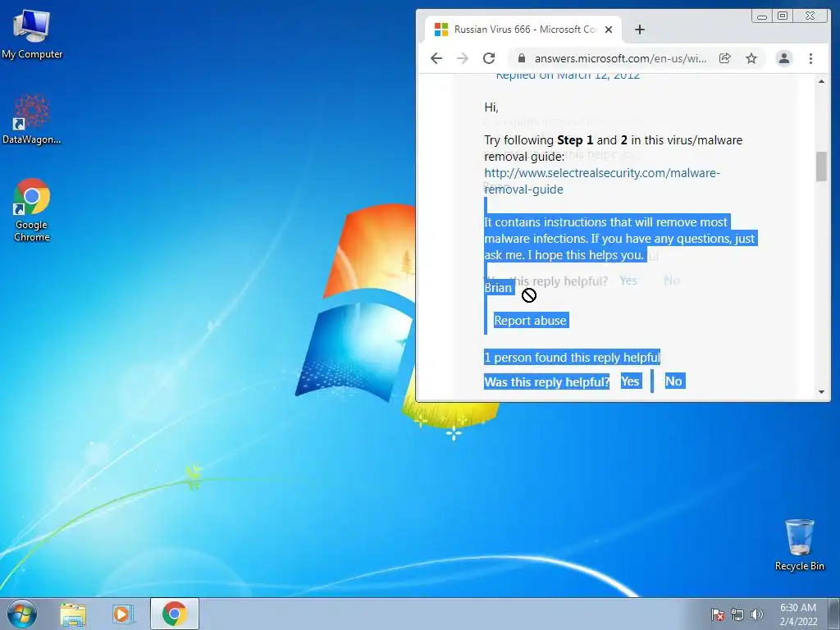840x630 pixels.
Task: Select the Russian Virus 666 tab
Action: 523,30
